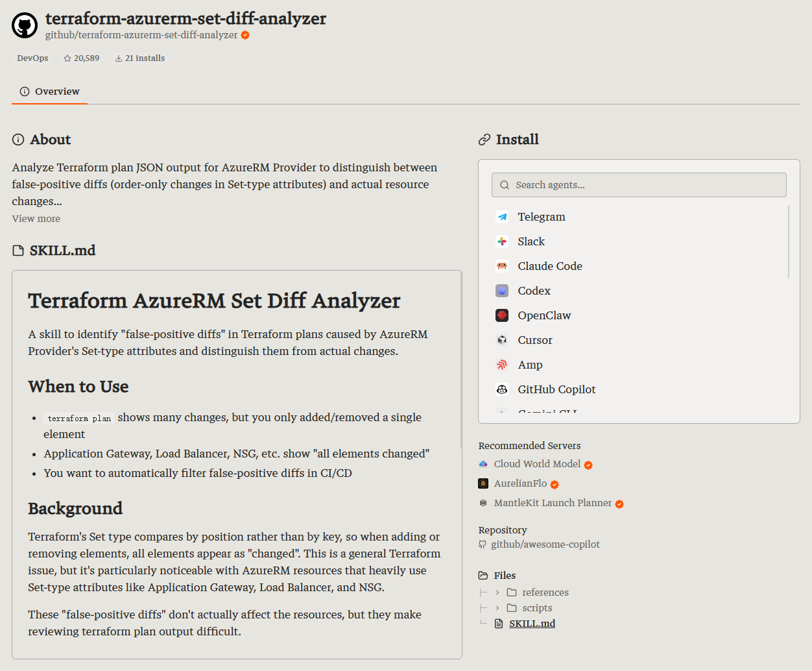Click the Terraform AzureRM Set Diff Analyzer heading
The height and width of the screenshot is (671, 812).
click(x=214, y=300)
